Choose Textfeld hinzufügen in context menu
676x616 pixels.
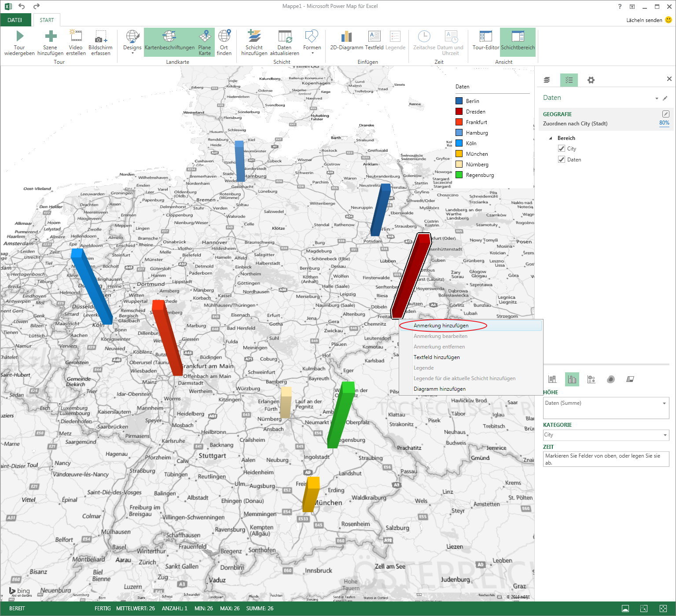pos(470,357)
